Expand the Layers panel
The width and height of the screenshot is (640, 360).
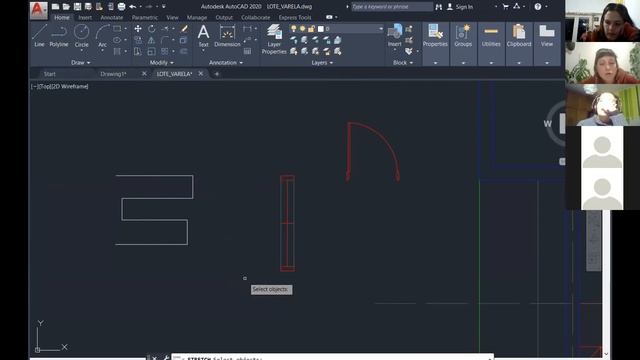(322, 62)
